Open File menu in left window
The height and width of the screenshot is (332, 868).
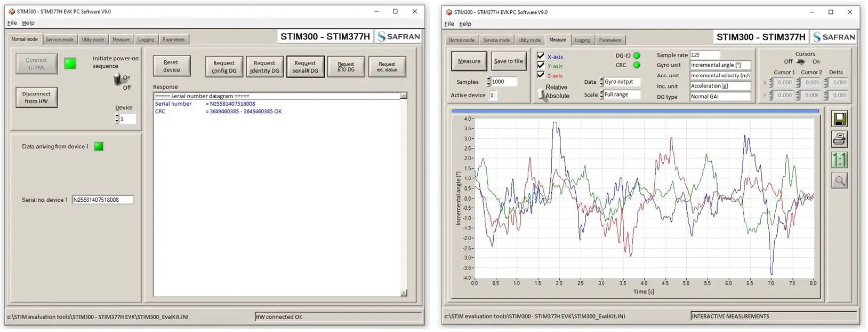click(x=12, y=23)
